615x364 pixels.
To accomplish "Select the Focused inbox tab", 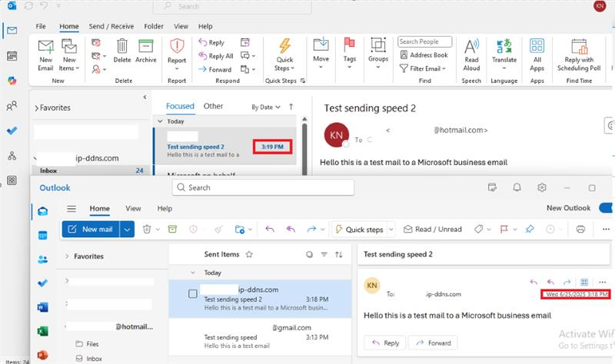I will click(180, 106).
